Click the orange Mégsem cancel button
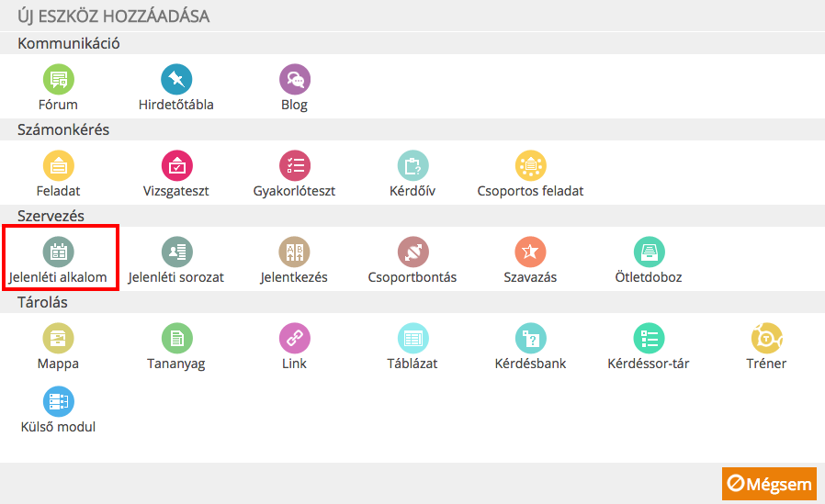Viewport: 825px width, 504px height. (769, 484)
